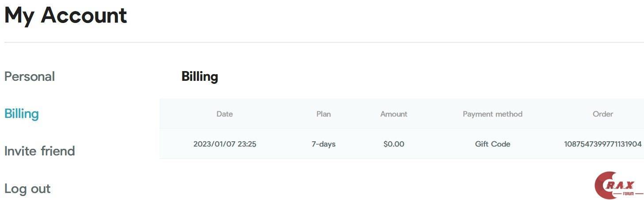Click the Payment method column header
The width and height of the screenshot is (644, 200).
[x=492, y=114]
